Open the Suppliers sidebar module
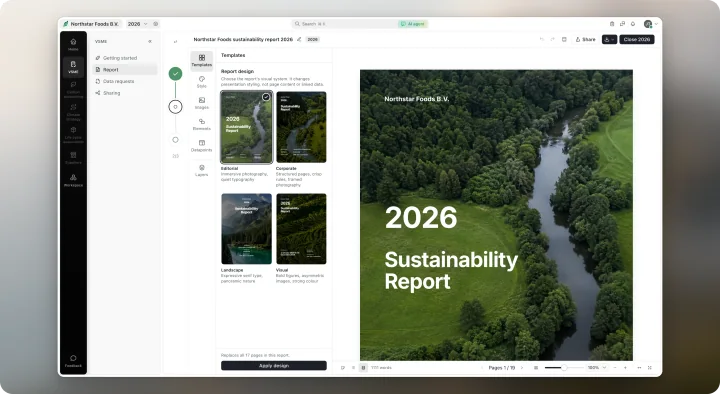Screen dimensions: 720x394 coord(73,158)
